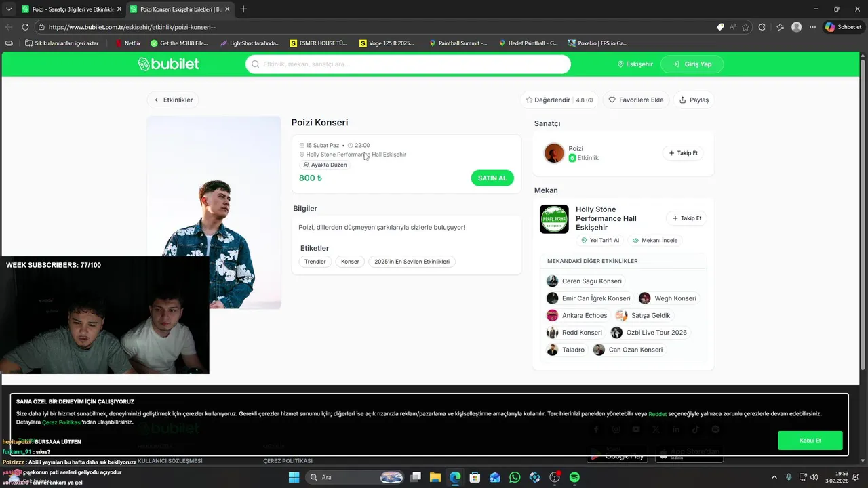
Task: Click the Sohbet et Copilot button
Action: (843, 27)
